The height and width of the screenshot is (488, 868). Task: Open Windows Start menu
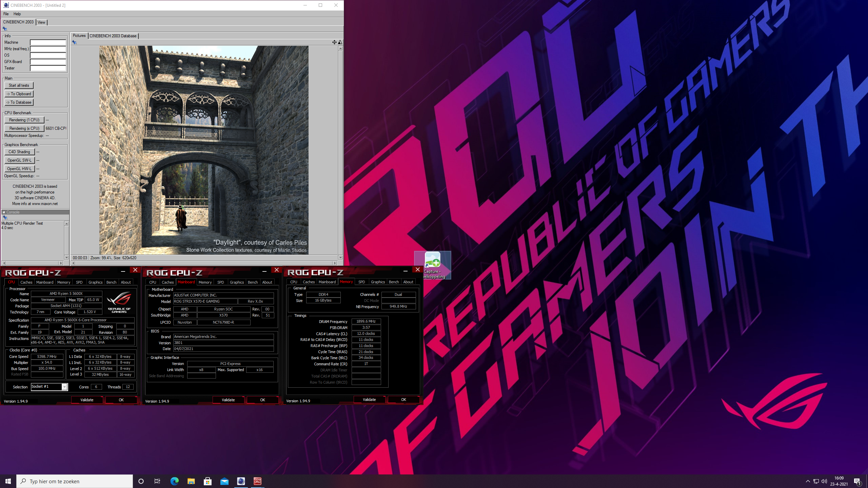point(8,481)
